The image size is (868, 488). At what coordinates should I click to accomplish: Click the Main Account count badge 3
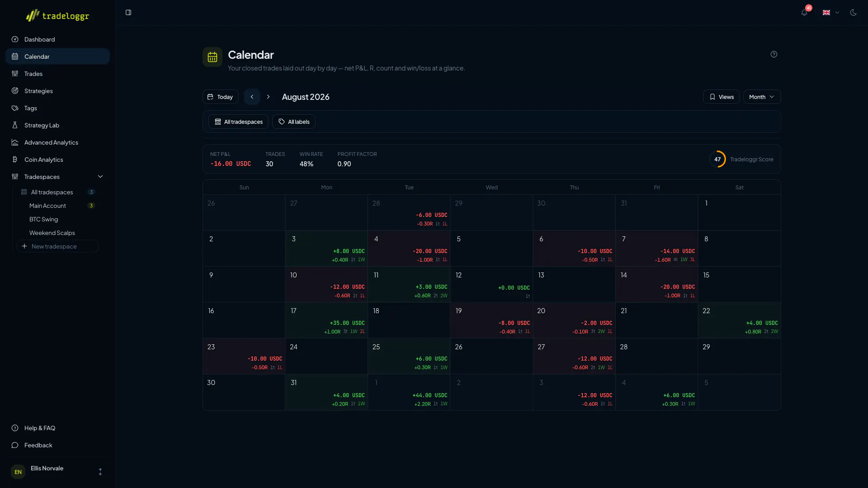tap(91, 206)
